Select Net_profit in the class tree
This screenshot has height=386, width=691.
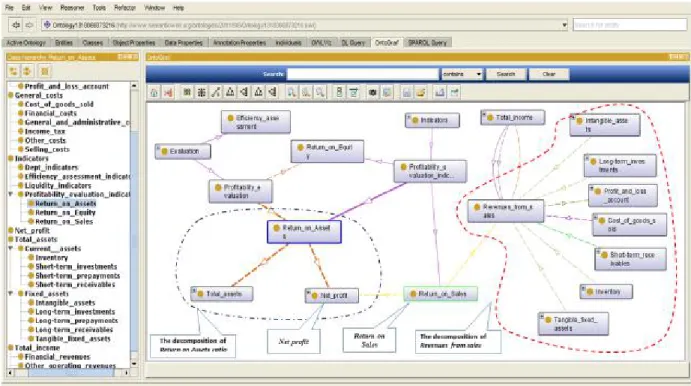[32, 230]
